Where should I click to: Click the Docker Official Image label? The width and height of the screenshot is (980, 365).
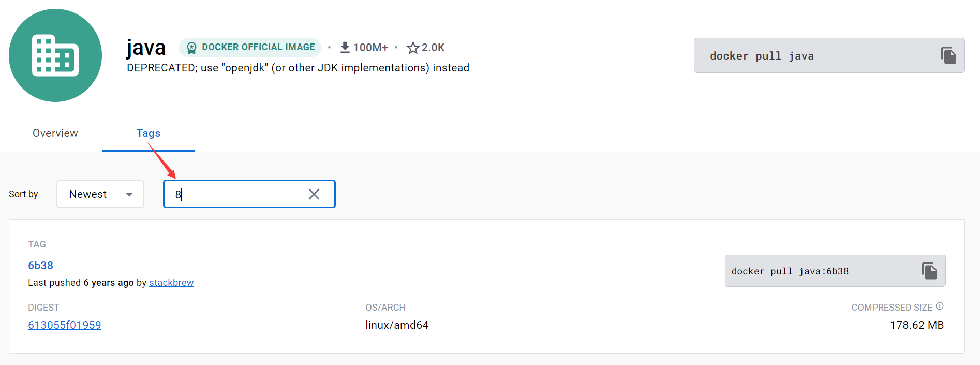pyautogui.click(x=258, y=47)
